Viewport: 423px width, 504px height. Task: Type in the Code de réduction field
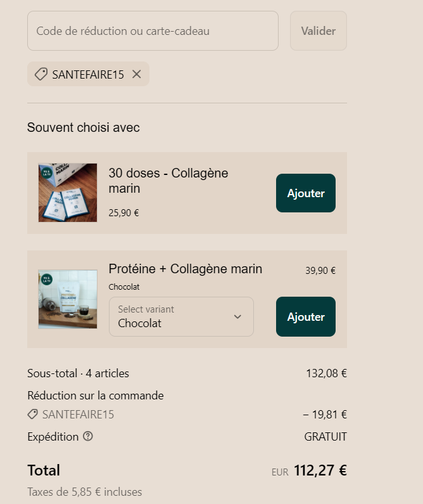[153, 30]
